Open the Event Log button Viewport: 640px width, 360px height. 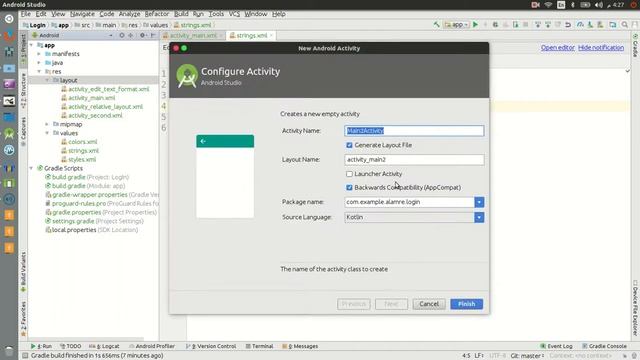point(556,346)
